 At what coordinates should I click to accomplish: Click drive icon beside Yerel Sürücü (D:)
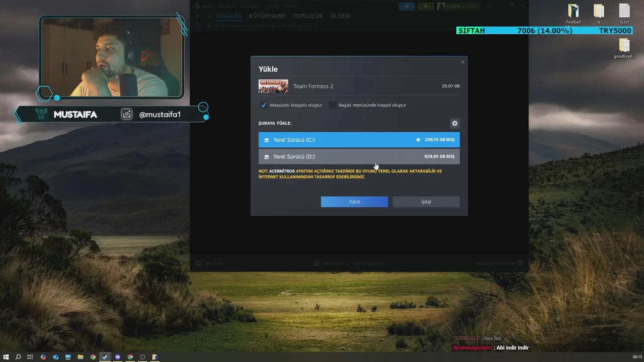[267, 157]
